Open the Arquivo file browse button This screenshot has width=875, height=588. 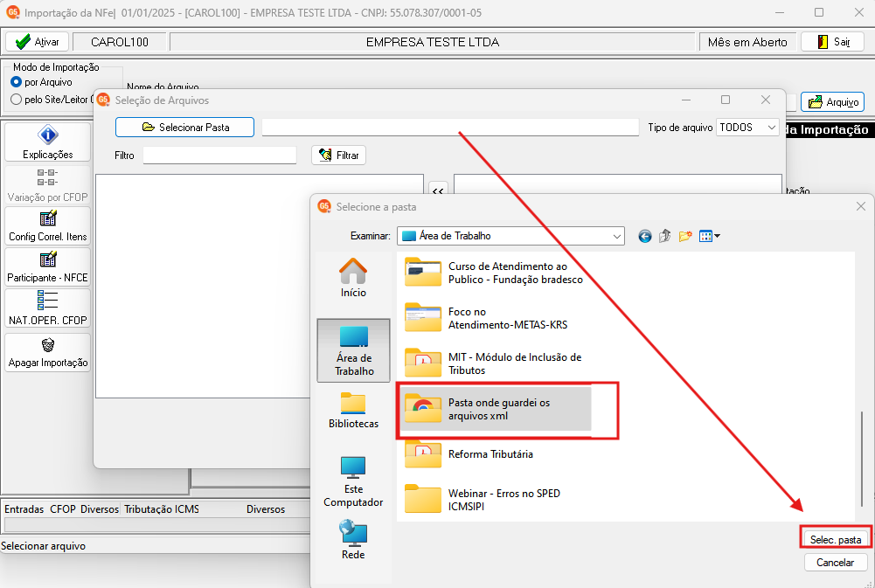coord(832,102)
